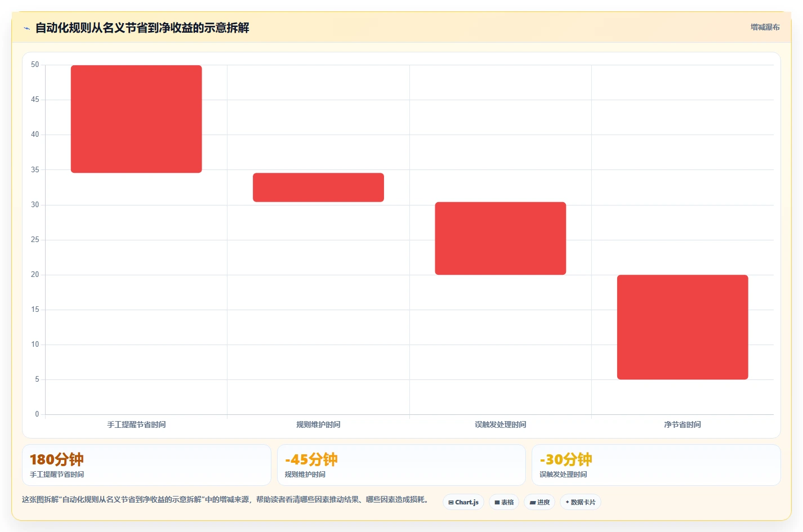Click the 表格 tag chip
803x532 pixels.
504,502
